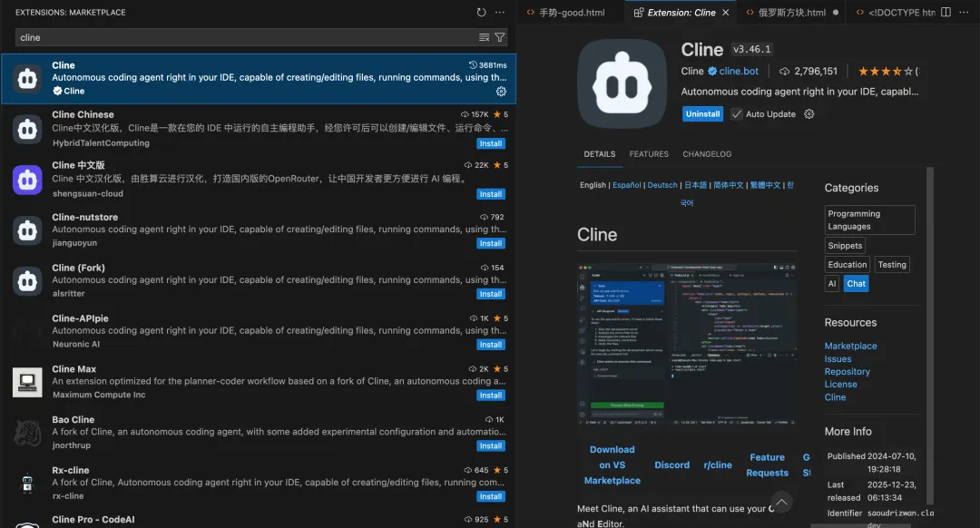The image size is (980, 528).
Task: Switch README to Deutsch
Action: (662, 186)
